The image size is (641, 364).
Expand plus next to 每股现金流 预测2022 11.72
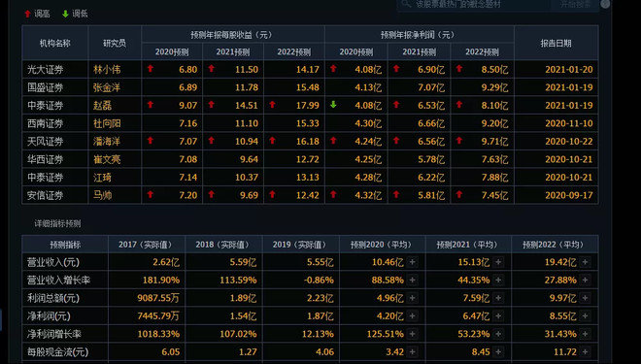click(x=585, y=351)
